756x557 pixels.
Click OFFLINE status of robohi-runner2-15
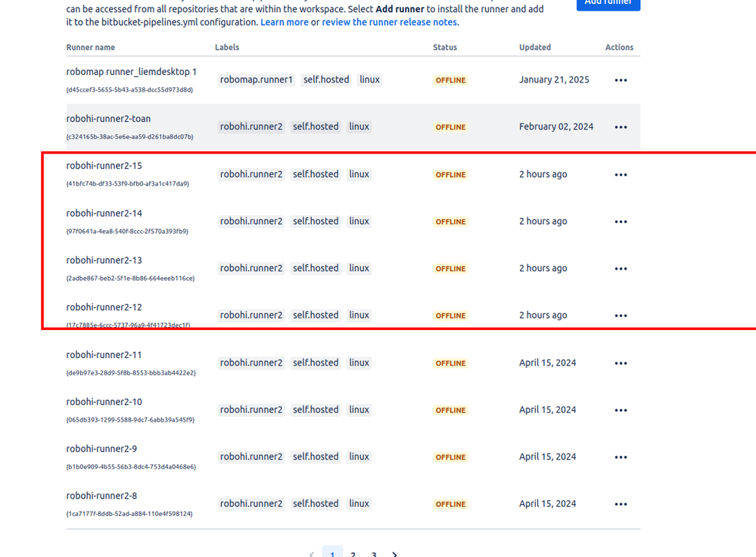450,175
